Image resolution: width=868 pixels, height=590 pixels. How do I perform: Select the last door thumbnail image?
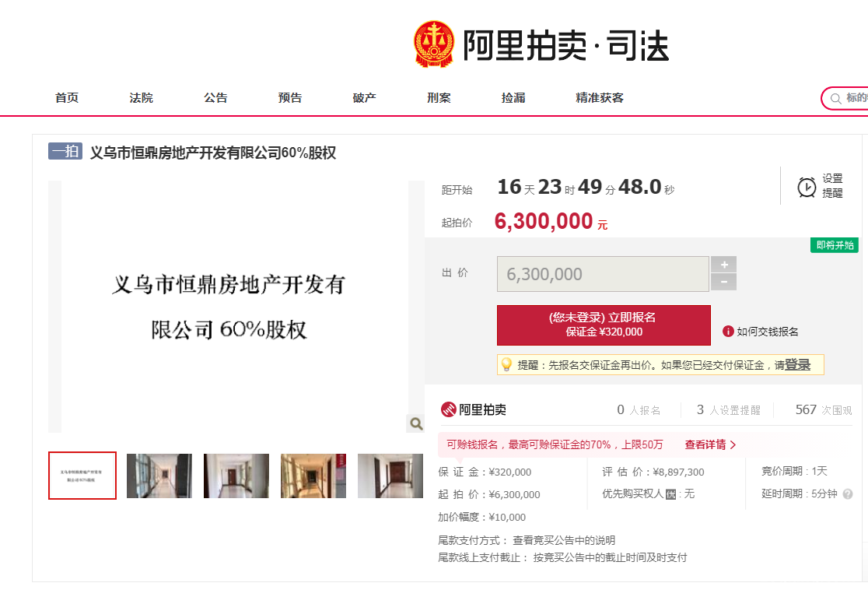click(x=390, y=476)
